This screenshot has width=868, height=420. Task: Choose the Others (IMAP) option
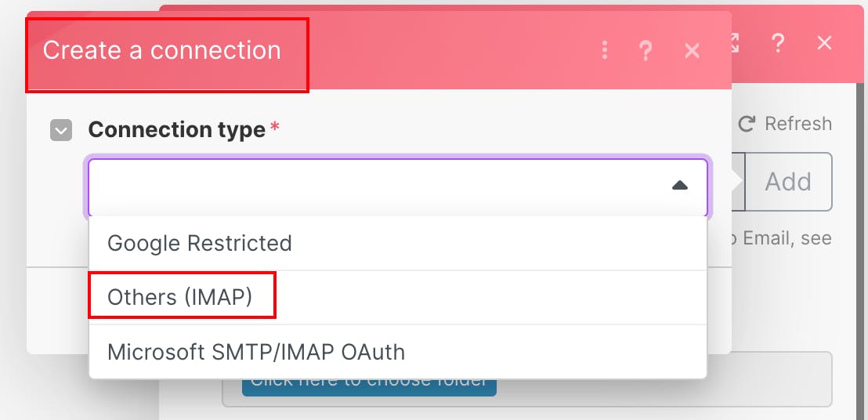point(181,297)
